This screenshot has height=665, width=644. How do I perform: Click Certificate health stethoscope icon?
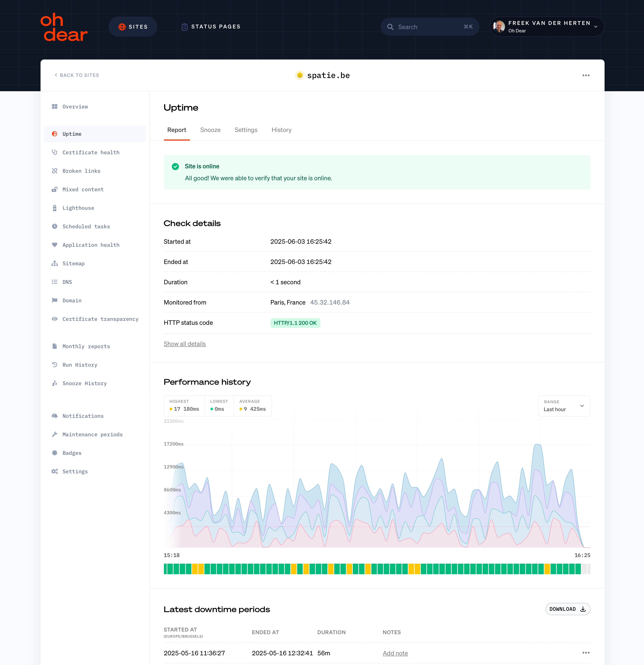click(55, 152)
